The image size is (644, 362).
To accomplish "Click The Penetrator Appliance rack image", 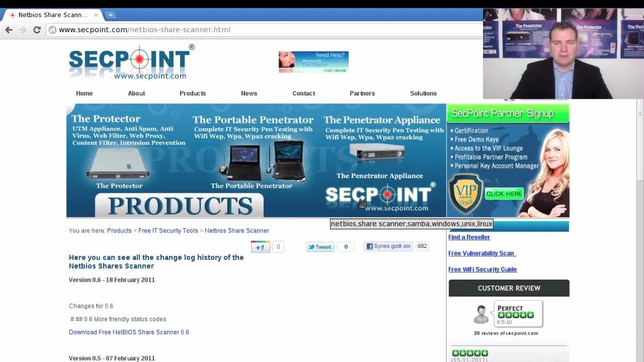I will click(x=378, y=152).
